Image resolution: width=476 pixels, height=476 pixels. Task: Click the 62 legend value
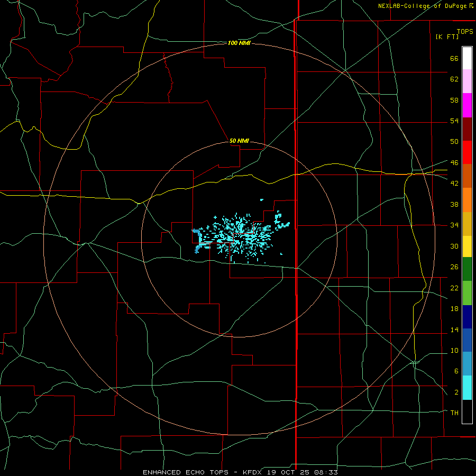(454, 79)
